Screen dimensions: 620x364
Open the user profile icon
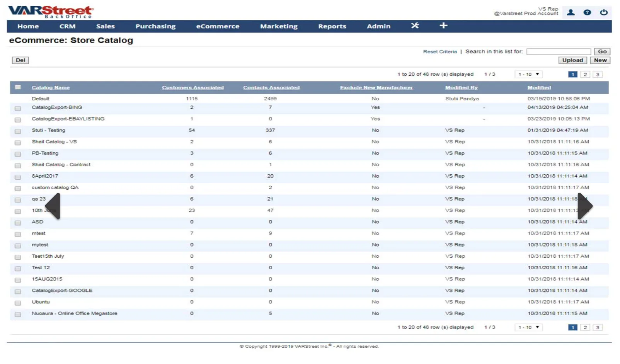571,12
